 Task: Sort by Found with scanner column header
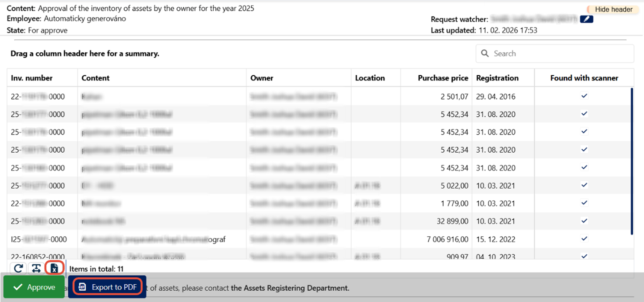pos(584,78)
